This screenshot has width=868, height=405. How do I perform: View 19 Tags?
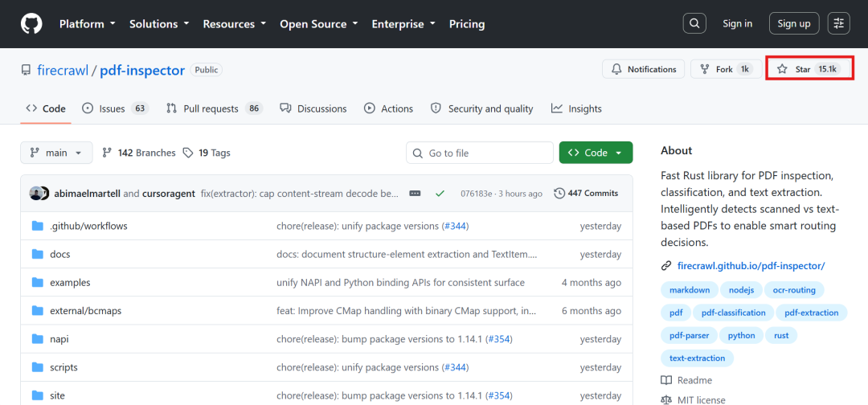[x=207, y=153]
